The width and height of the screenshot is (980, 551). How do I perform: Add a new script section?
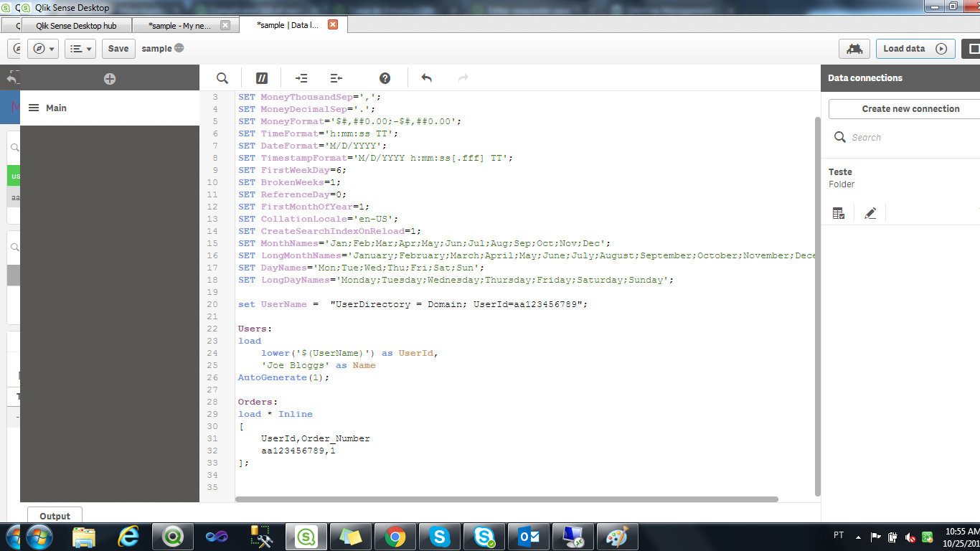[x=110, y=79]
